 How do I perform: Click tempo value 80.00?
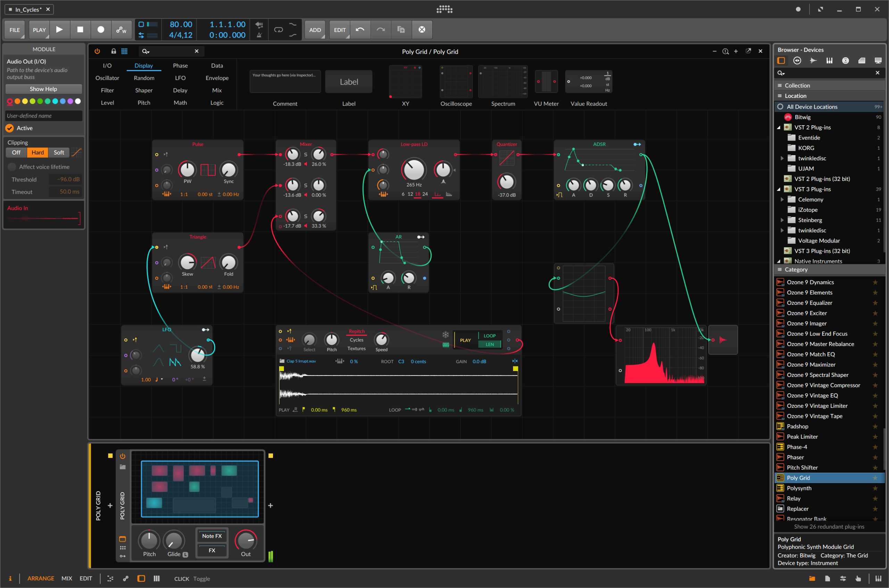tap(181, 24)
